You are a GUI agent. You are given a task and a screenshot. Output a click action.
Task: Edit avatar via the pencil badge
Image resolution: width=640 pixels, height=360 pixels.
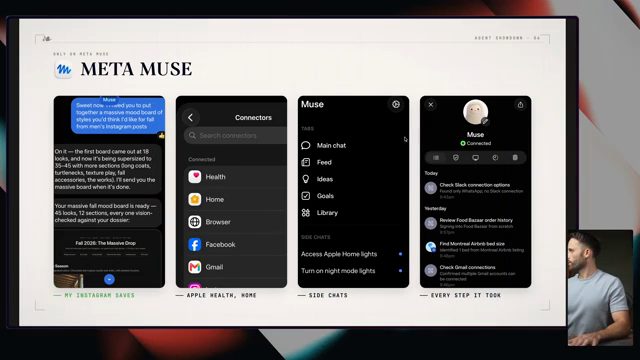pos(485,121)
